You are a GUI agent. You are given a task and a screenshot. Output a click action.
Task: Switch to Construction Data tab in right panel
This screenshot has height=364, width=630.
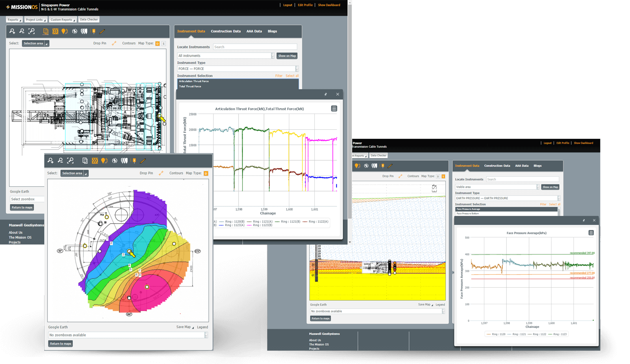tap(497, 166)
